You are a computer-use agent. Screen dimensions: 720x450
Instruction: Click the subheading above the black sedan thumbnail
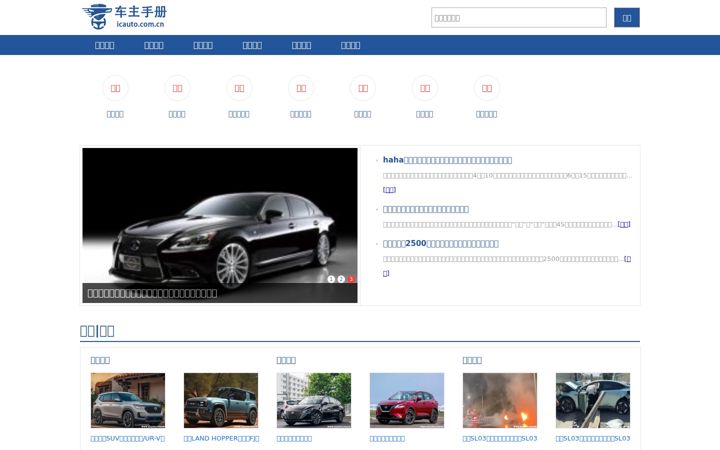click(286, 360)
